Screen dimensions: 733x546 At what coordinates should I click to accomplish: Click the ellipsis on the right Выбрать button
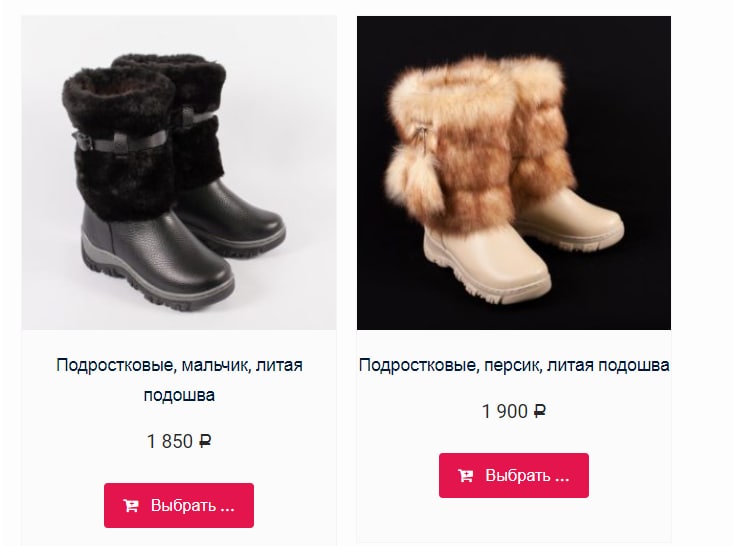pyautogui.click(x=562, y=478)
